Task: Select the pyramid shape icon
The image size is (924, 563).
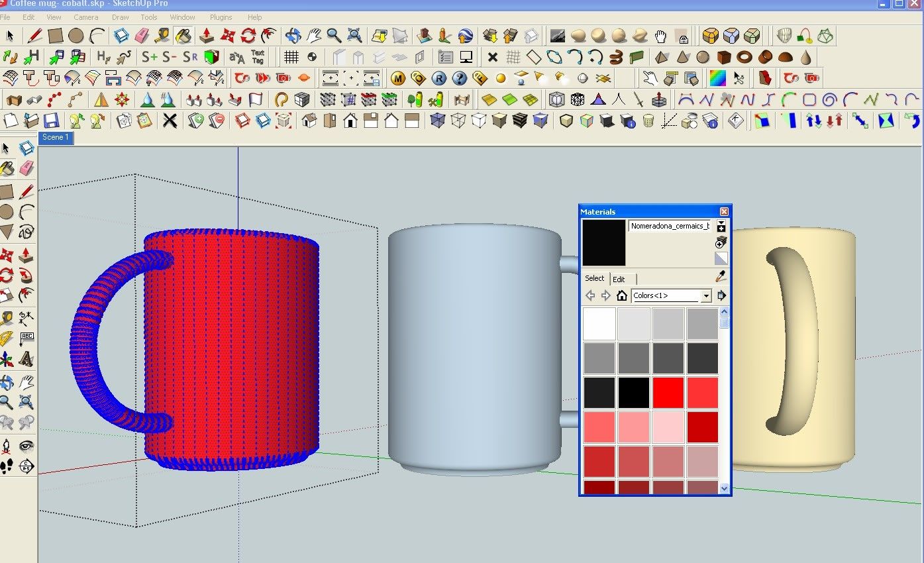Action: 662,57
